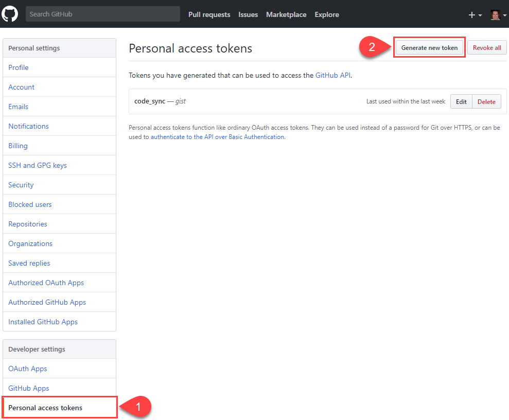Select Saved replies in the sidebar

tap(59, 263)
